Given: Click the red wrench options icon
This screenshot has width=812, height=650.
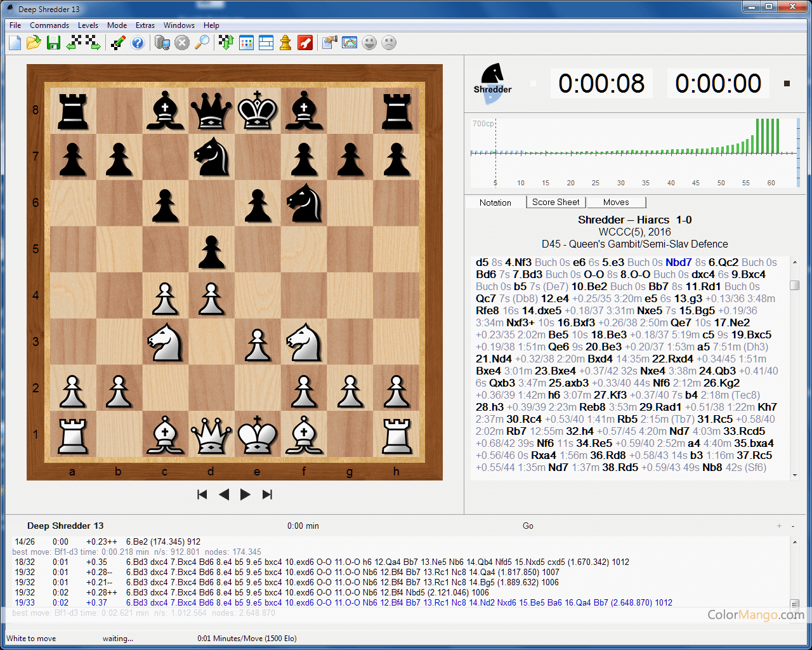Looking at the screenshot, I should (x=305, y=43).
